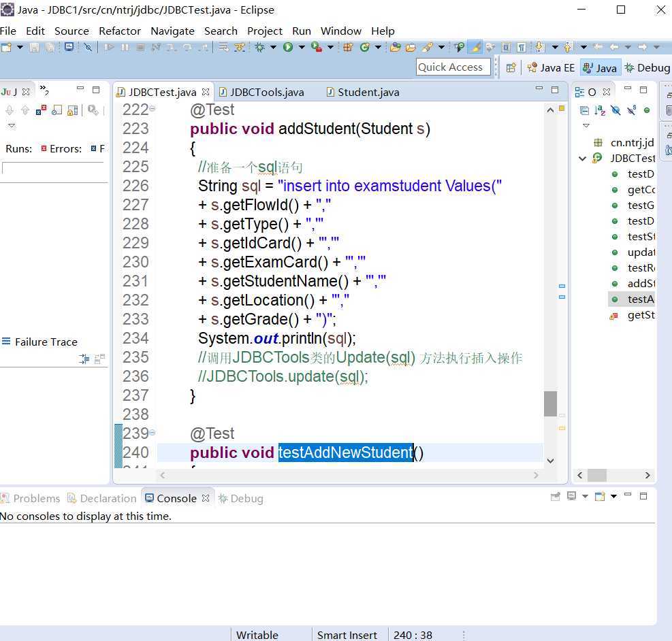Click the editor vertical scrollbar thumb

tap(550, 404)
